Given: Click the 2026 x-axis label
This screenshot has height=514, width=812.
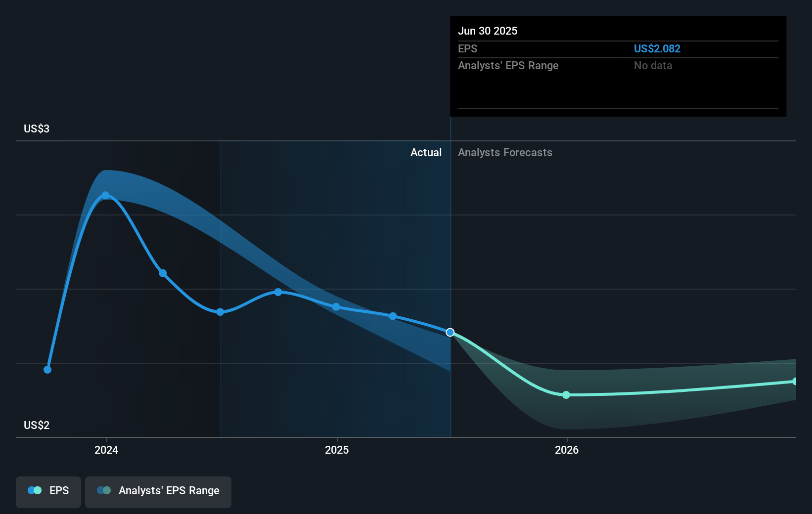Looking at the screenshot, I should click(x=567, y=450).
